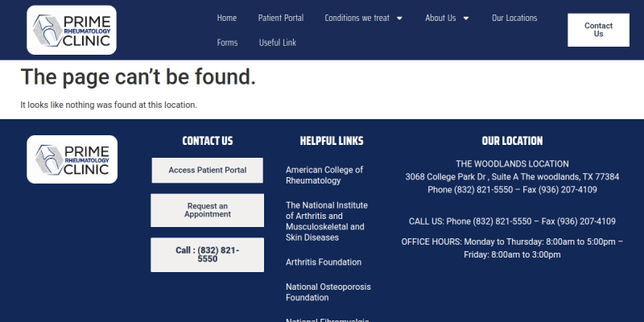This screenshot has width=644, height=322.
Task: Click THE WOODLANDS LOCATION text
Action: point(512,164)
